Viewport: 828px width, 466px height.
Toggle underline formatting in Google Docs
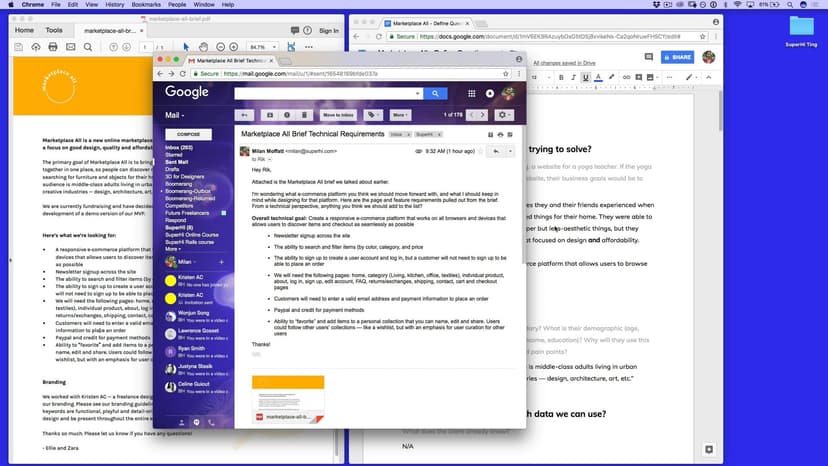pyautogui.click(x=585, y=76)
